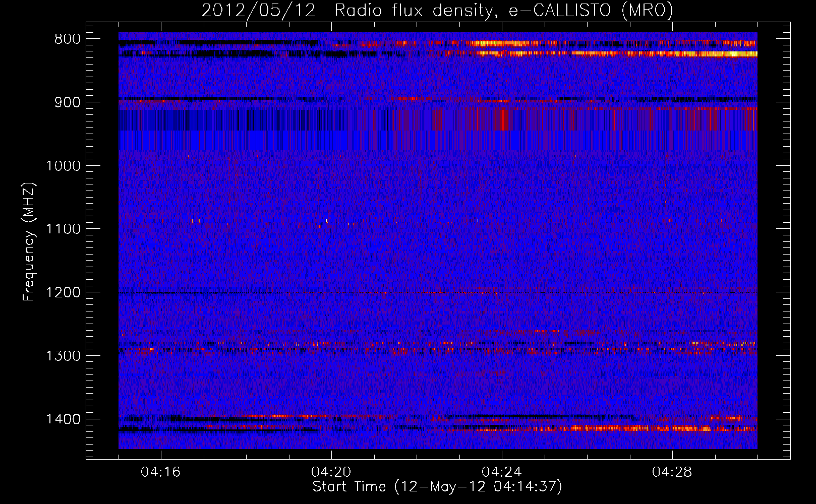Select the 1200 frequency axis label
The image size is (816, 504).
pyautogui.click(x=63, y=293)
